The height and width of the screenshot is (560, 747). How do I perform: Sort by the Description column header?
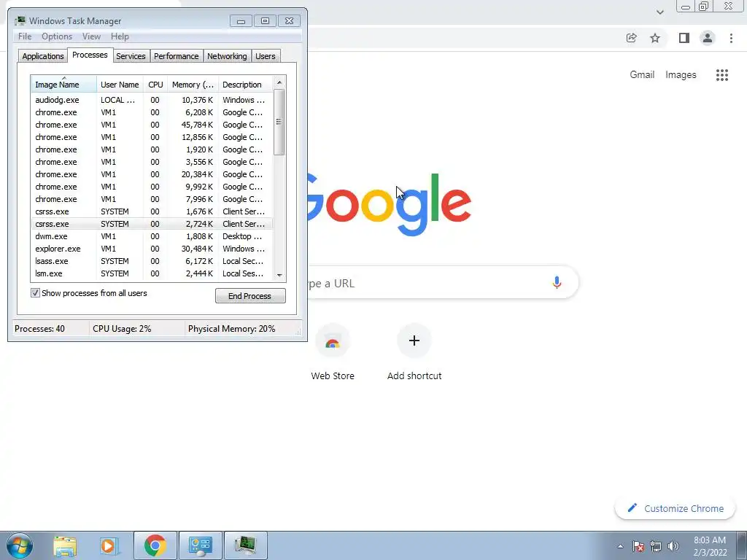(245, 85)
